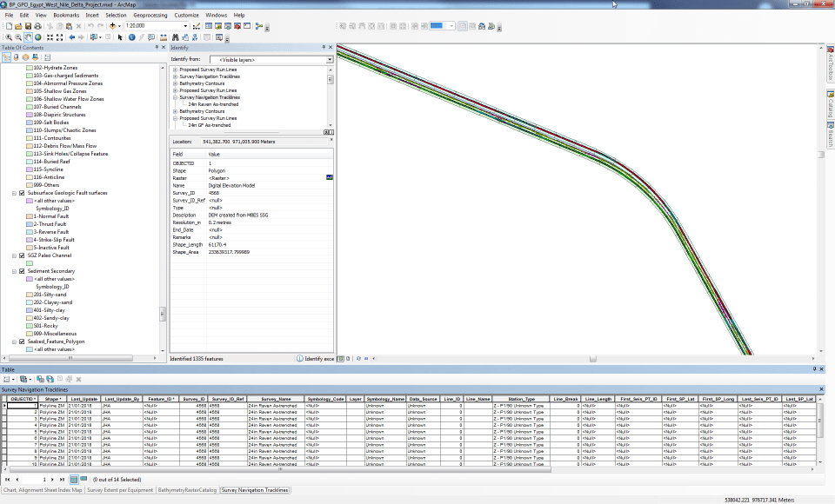Toggle the Sediment Secondary layer checkbox

click(22, 270)
